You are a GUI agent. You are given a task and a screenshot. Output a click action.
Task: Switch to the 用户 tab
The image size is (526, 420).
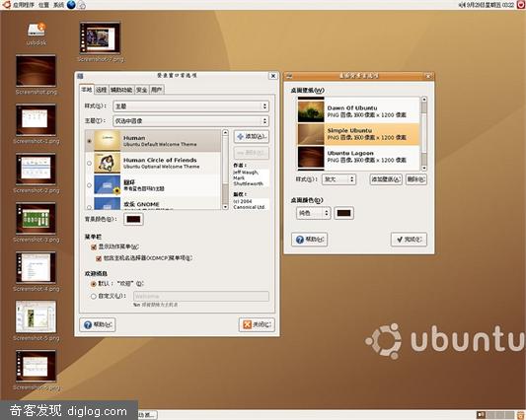pos(157,90)
